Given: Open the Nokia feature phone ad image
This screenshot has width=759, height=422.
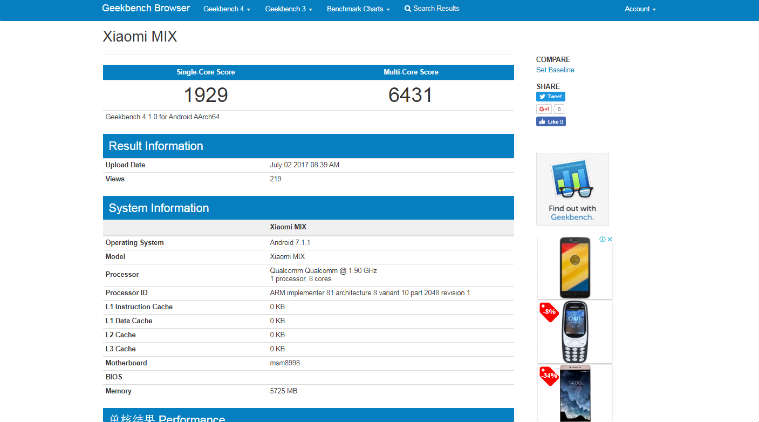Looking at the screenshot, I should [x=575, y=332].
